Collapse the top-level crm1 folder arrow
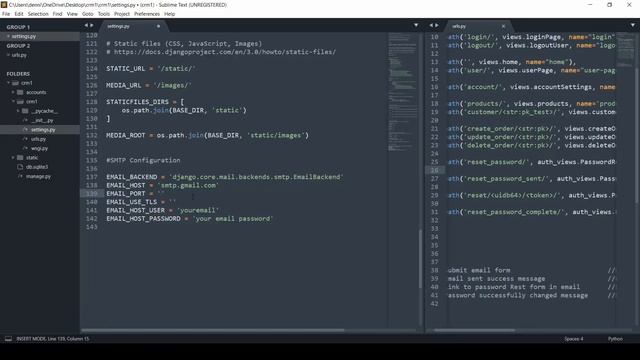This screenshot has width=640, height=360. tap(8, 83)
